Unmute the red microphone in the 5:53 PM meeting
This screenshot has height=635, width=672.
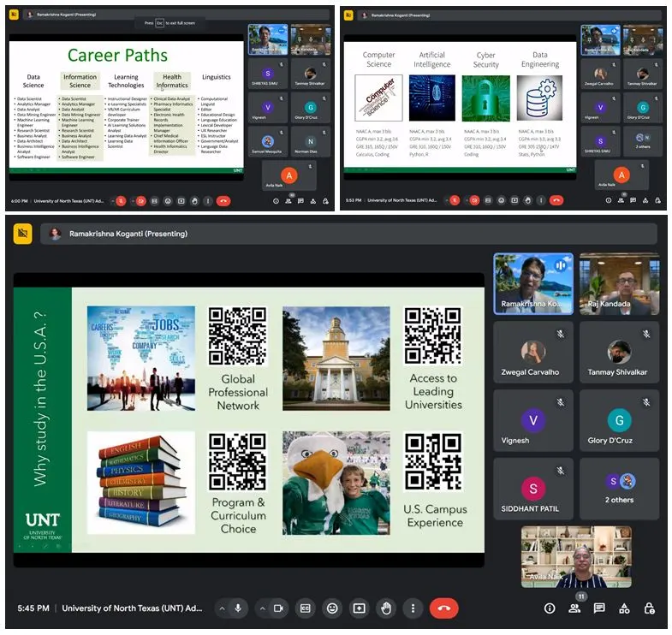455,200
